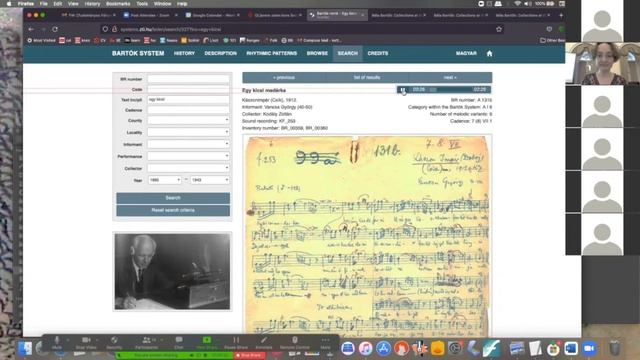640x360 pixels.
Task: Switch to the Google Calendar tab
Action: tap(212, 15)
